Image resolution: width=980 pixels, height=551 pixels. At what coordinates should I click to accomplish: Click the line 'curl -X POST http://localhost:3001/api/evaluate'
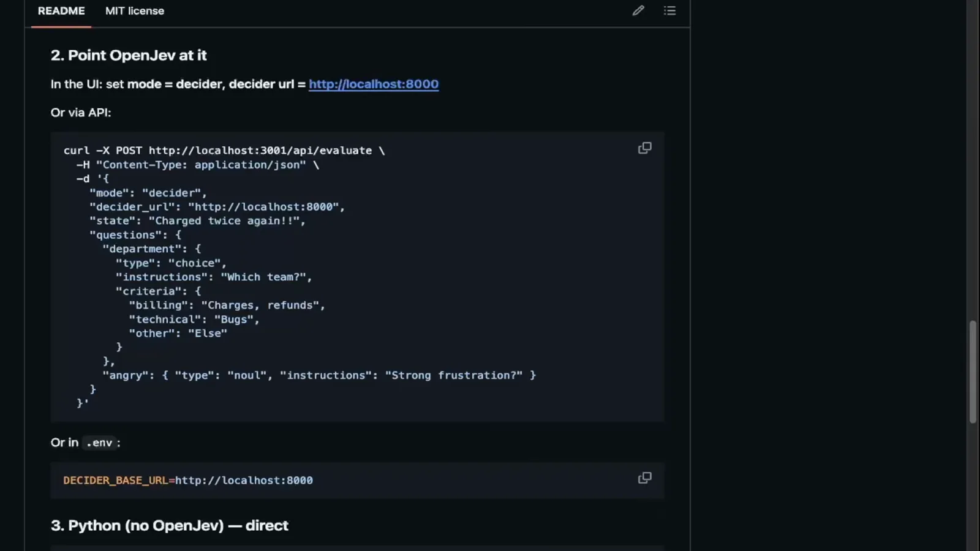(x=224, y=151)
